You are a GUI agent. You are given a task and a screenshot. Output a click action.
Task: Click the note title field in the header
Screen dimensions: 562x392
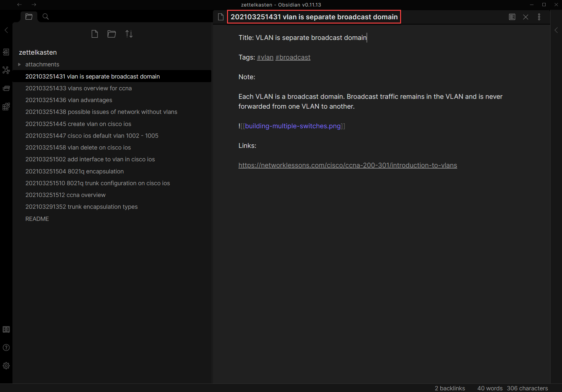(x=314, y=17)
